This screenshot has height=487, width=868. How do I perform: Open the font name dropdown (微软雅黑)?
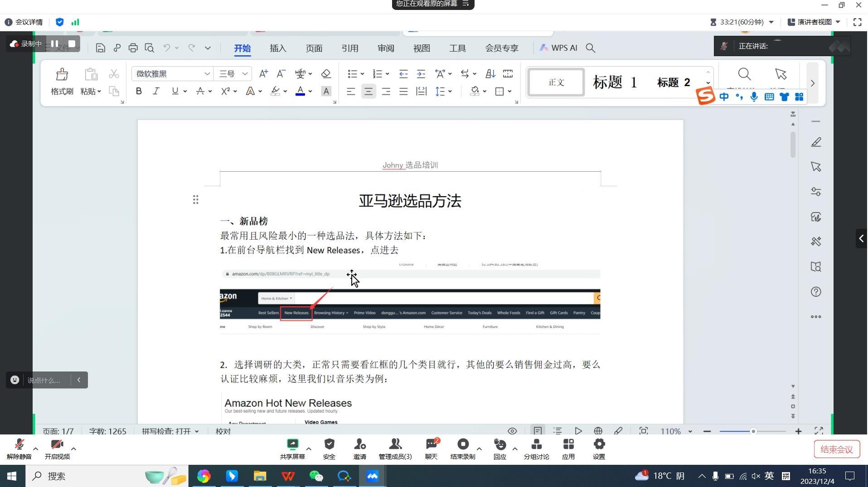click(207, 73)
